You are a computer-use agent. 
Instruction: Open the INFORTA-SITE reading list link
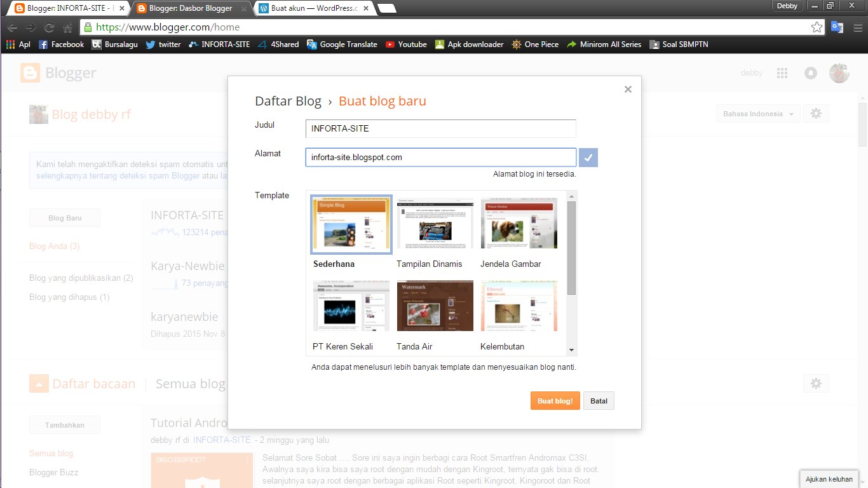(222, 440)
